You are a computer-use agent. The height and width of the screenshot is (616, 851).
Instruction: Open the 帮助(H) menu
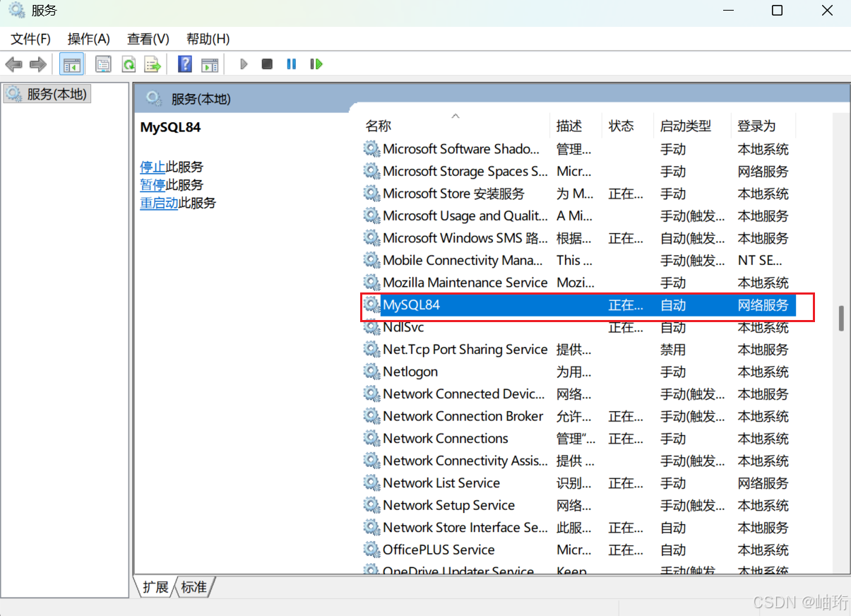(x=208, y=39)
